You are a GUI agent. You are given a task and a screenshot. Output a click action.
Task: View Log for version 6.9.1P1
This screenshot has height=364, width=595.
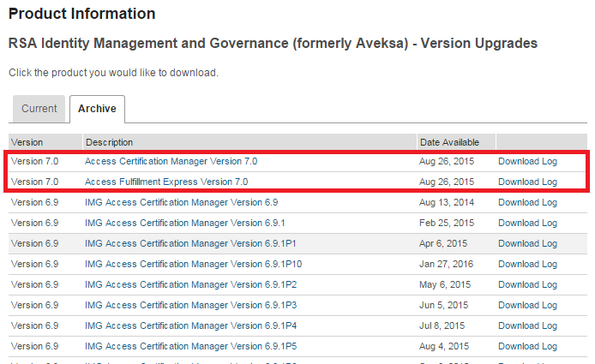coord(550,243)
